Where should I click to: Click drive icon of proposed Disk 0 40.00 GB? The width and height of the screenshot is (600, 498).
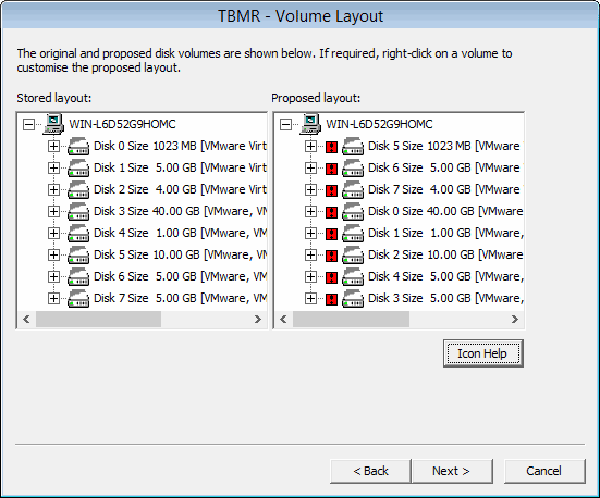[x=353, y=212]
